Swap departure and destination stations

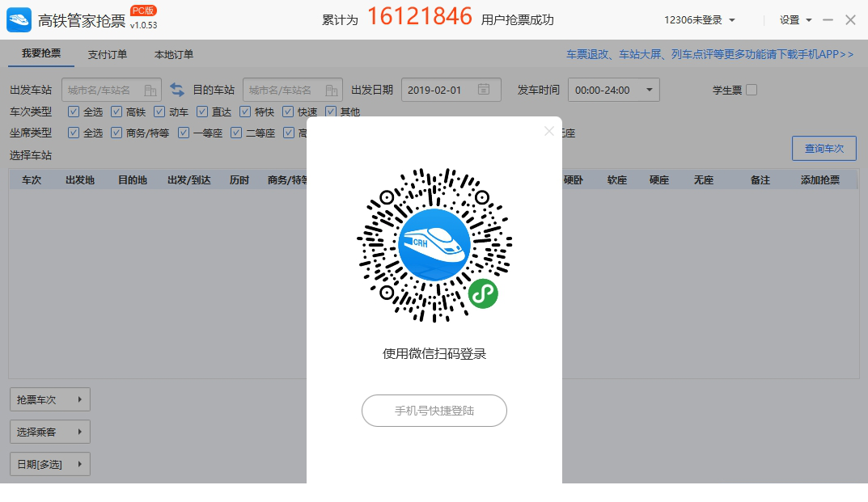[x=177, y=90]
